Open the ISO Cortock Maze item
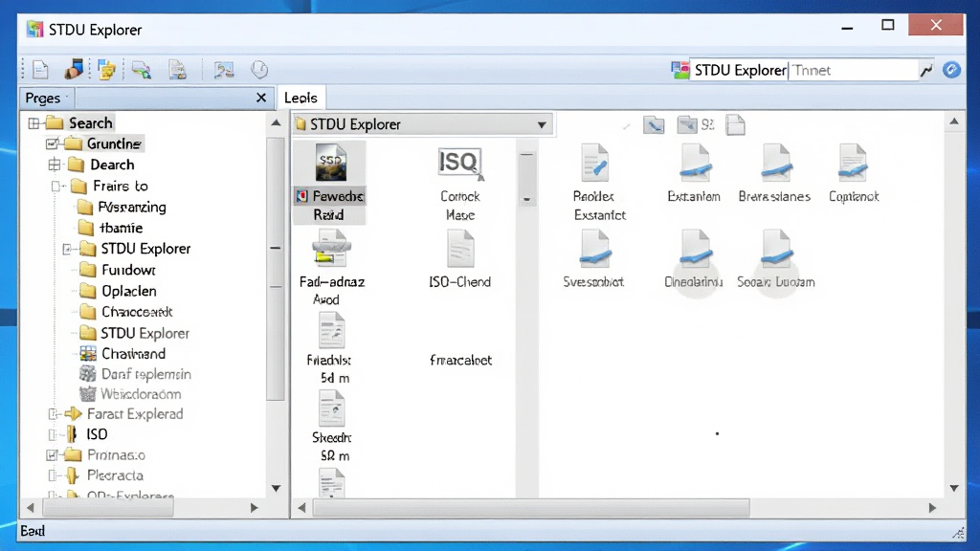The width and height of the screenshot is (980, 551). pyautogui.click(x=460, y=184)
